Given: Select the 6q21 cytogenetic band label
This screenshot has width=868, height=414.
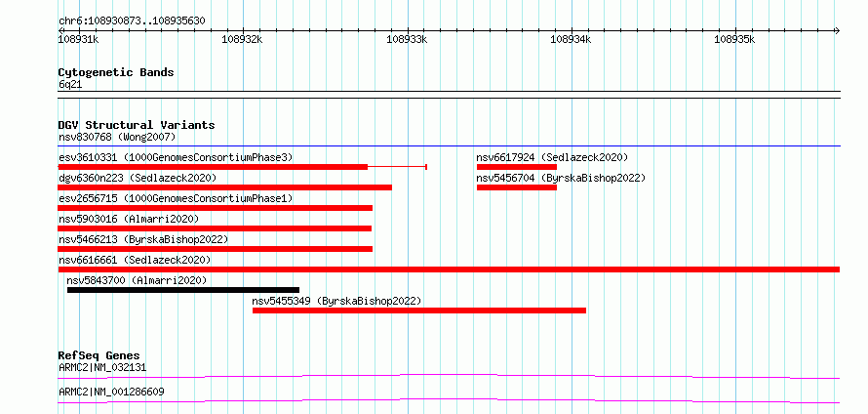Looking at the screenshot, I should click(70, 85).
